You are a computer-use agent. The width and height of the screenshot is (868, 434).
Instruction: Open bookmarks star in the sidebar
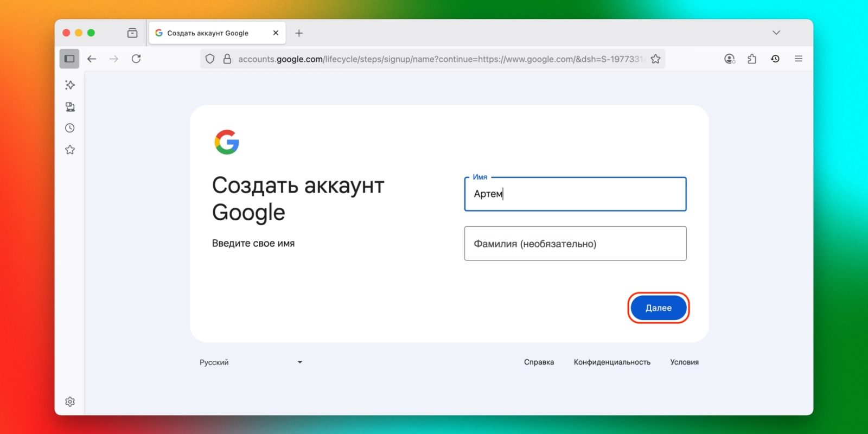[70, 150]
